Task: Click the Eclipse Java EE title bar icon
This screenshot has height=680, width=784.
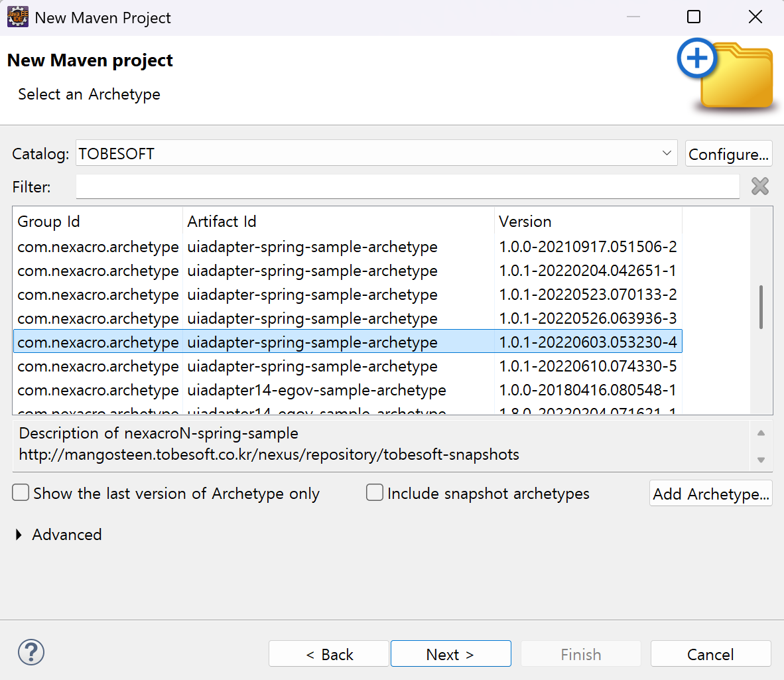Action: [17, 17]
